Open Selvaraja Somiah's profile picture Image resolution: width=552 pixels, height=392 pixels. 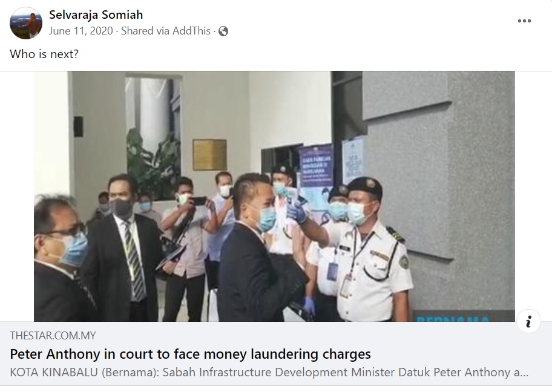coord(26,23)
